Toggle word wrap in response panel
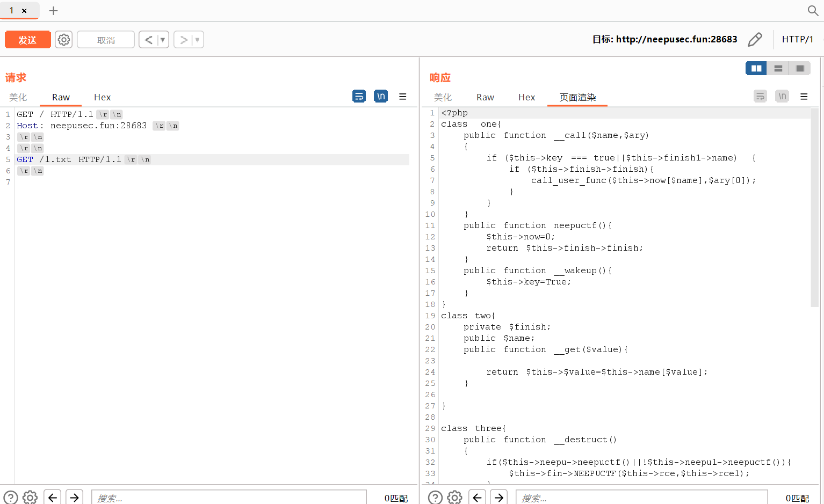 pos(760,96)
